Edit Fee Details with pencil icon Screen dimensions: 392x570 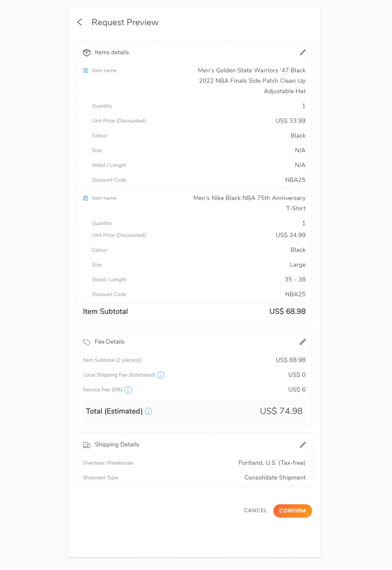pos(302,342)
